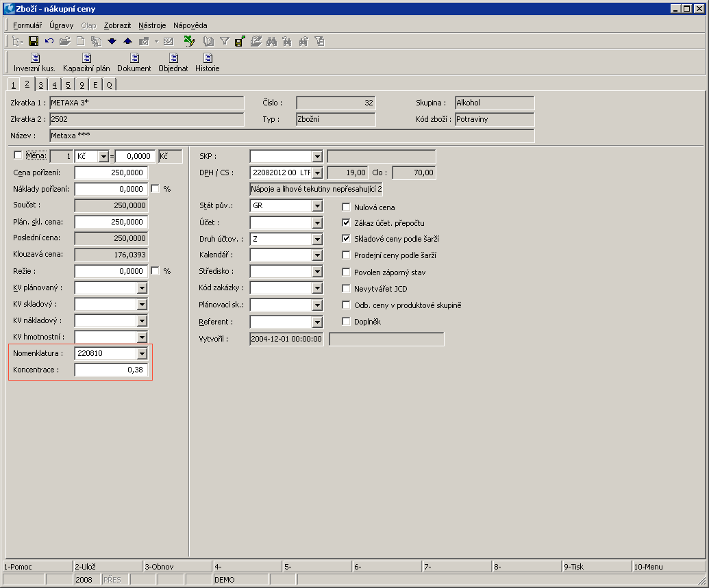The height and width of the screenshot is (588, 709).
Task: Expand the Nomenklatura dropdown
Action: point(142,354)
